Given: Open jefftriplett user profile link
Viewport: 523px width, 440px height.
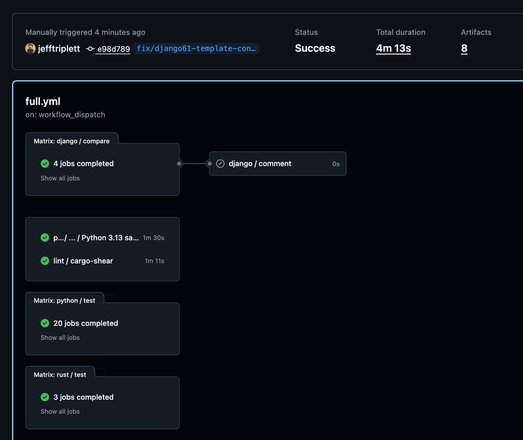Looking at the screenshot, I should click(59, 49).
